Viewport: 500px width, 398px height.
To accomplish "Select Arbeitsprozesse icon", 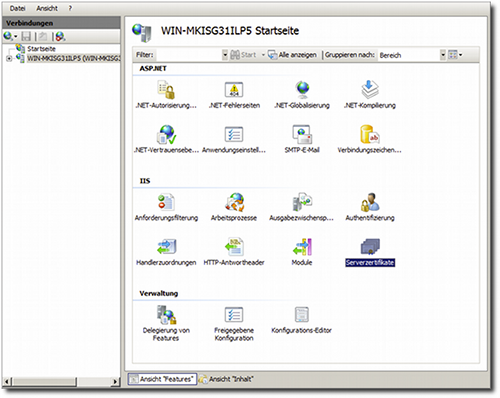I will click(235, 202).
